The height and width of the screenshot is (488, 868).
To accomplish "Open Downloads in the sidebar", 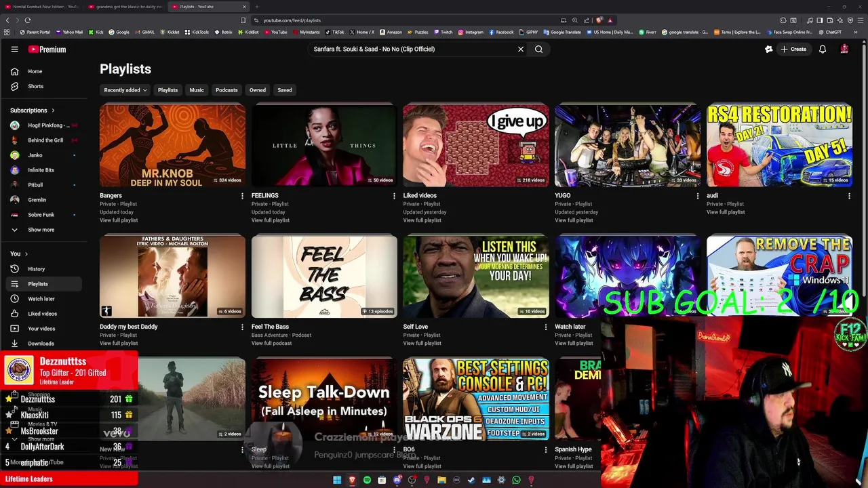I will 44,344.
